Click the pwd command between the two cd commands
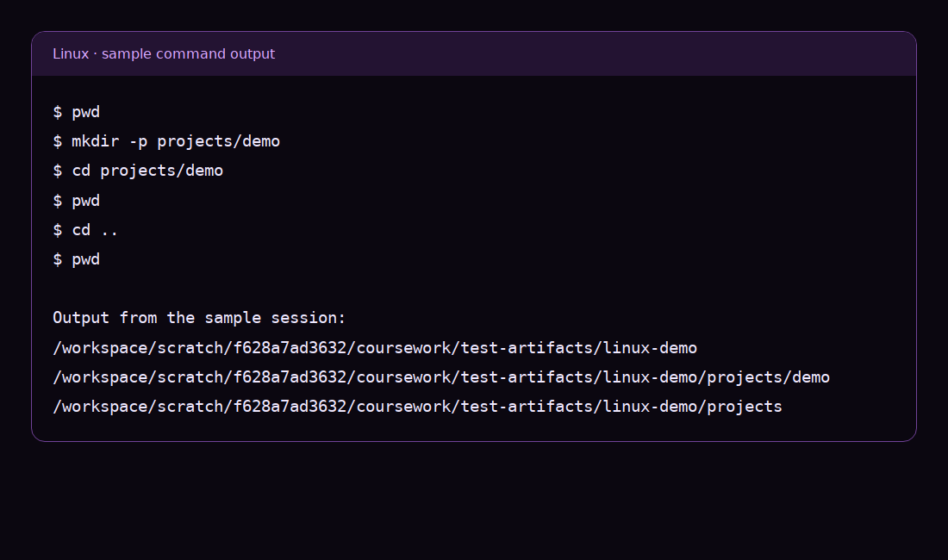948x560 pixels. coord(76,201)
